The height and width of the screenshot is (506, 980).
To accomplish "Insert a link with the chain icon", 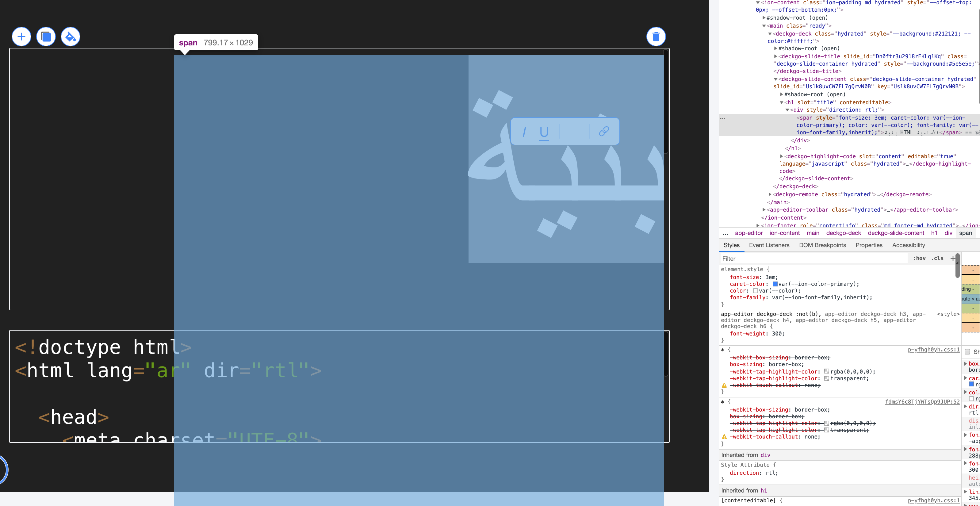I will pyautogui.click(x=604, y=131).
